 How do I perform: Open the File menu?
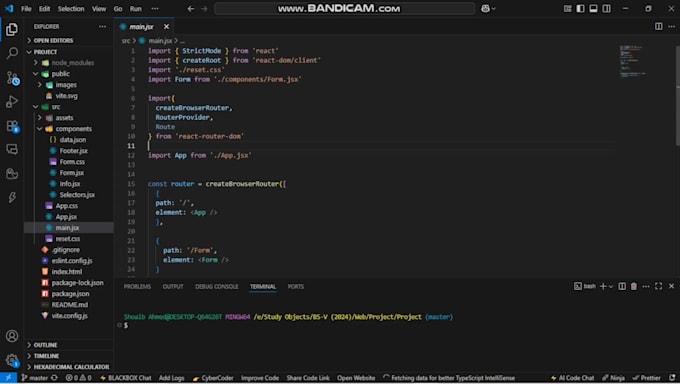(x=26, y=9)
